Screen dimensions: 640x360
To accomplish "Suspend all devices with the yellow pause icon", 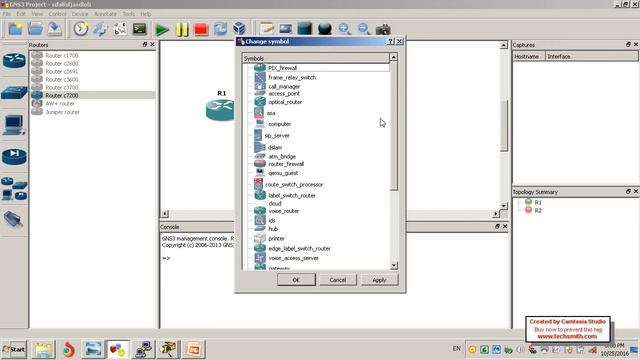I will pyautogui.click(x=182, y=29).
